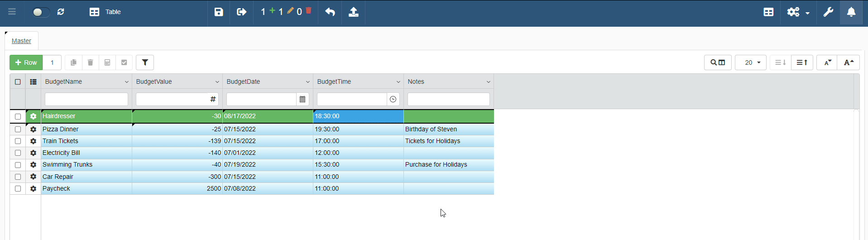Open the page size 20 dropdown
Screen dimensions: 868x240
(x=751, y=62)
